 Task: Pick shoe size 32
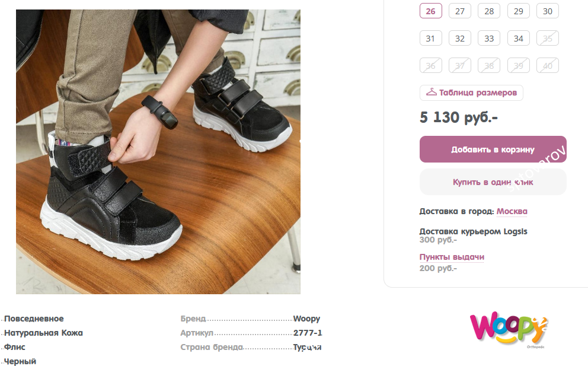pos(460,39)
